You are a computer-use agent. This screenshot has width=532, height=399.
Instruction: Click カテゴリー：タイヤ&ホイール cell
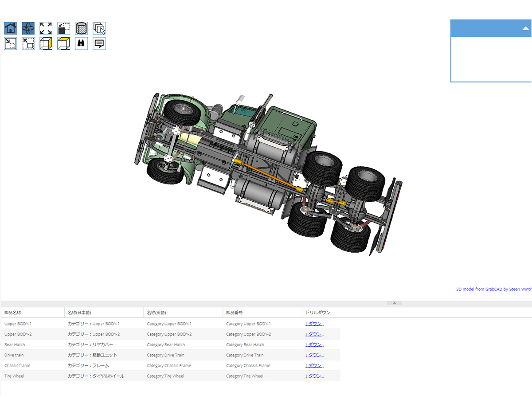tap(104, 376)
